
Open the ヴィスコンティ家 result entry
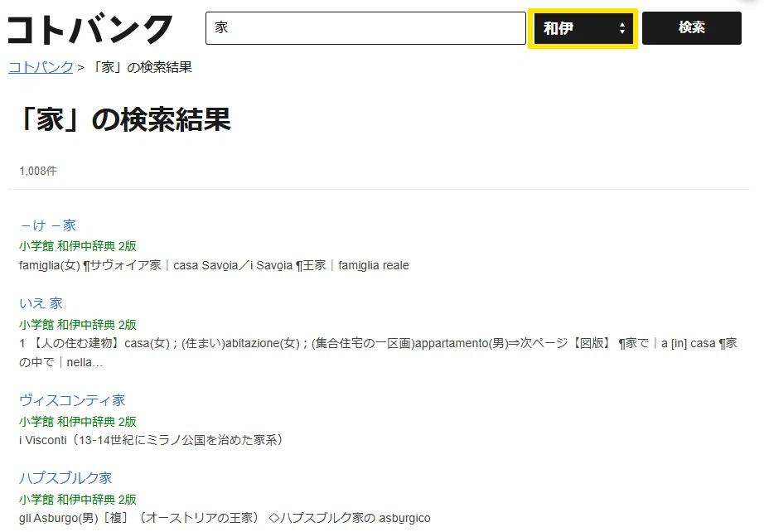pyautogui.click(x=72, y=400)
